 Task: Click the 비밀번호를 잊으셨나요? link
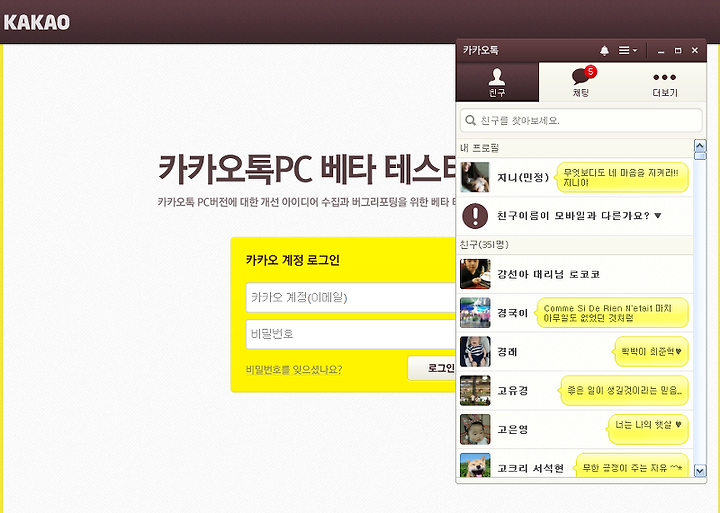294,370
